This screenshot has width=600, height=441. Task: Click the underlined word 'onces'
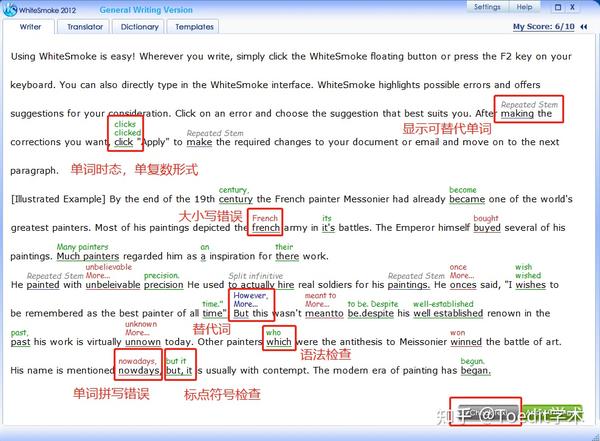pos(463,285)
